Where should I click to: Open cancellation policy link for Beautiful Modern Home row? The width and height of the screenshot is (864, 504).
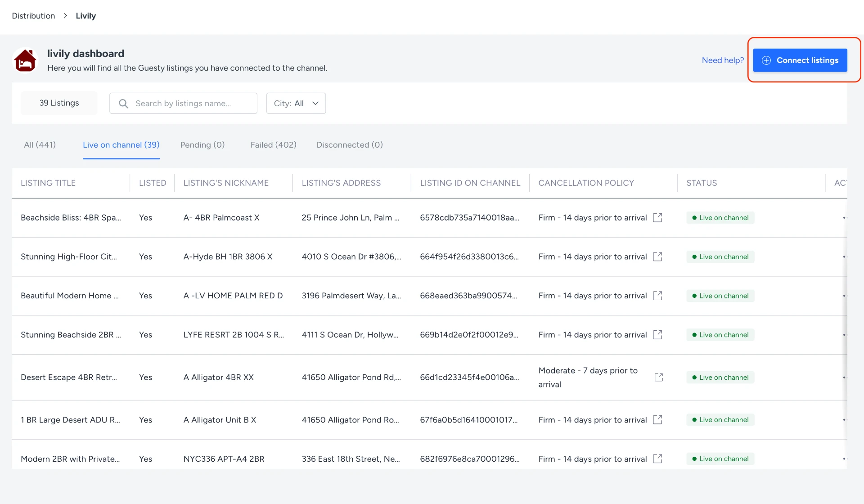pyautogui.click(x=657, y=296)
